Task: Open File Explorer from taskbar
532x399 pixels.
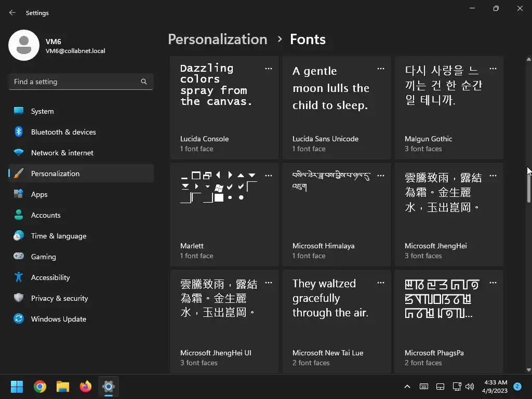Action: click(63, 387)
